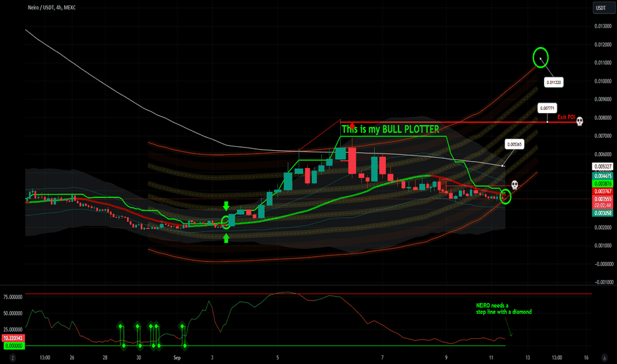617x364 pixels.
Task: Click the 0.003555 current price tag
Action: [602, 199]
